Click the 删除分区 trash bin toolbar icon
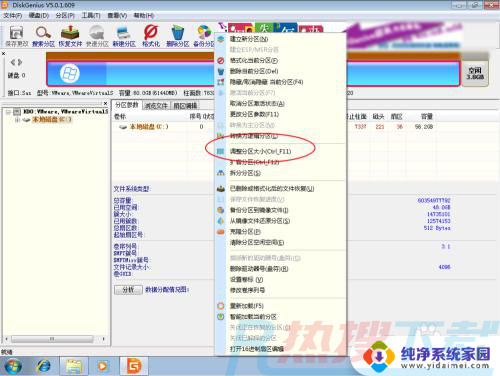 [178, 33]
